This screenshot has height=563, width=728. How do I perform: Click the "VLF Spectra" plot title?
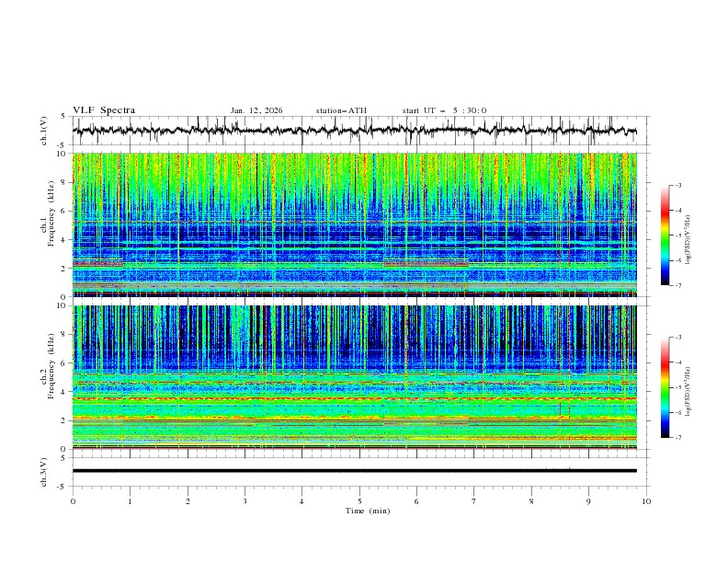(104, 110)
